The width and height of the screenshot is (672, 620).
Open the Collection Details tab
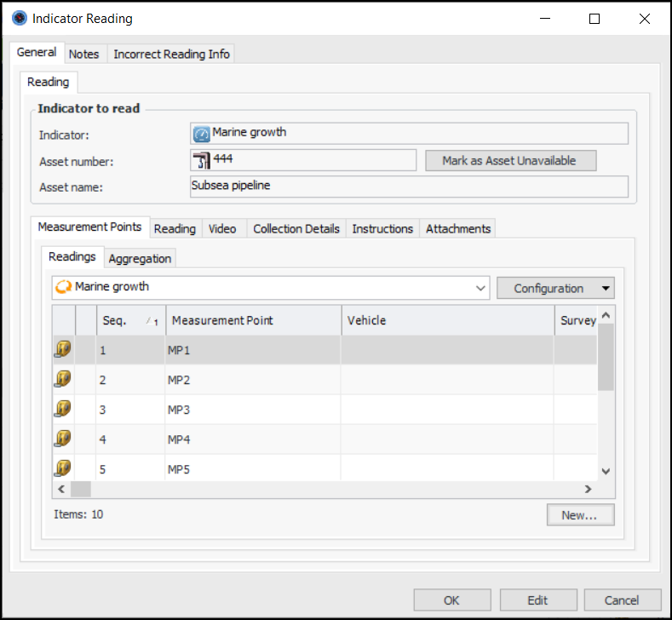tap(296, 228)
